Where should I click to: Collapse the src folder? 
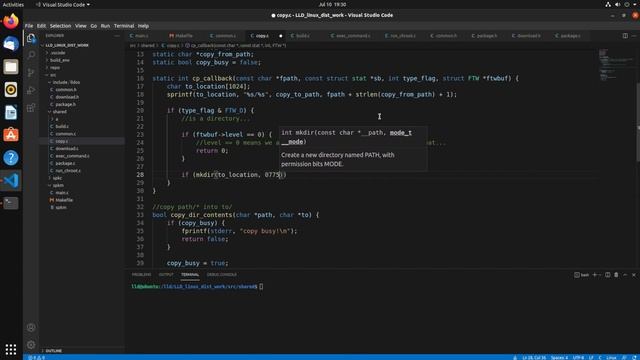point(82,75)
